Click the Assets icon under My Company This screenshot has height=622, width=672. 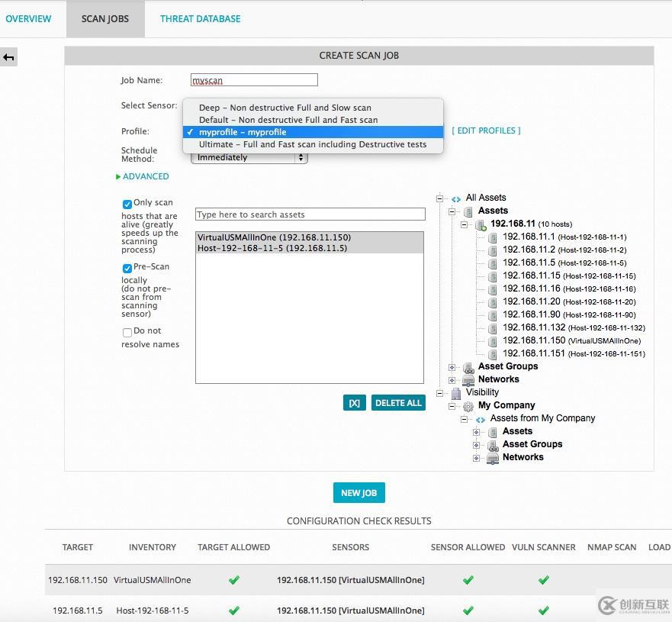[493, 432]
